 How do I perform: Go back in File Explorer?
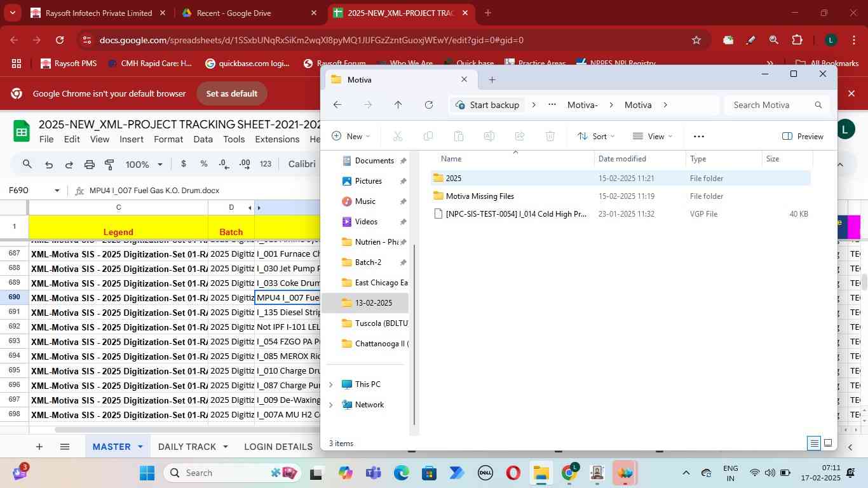(x=337, y=105)
